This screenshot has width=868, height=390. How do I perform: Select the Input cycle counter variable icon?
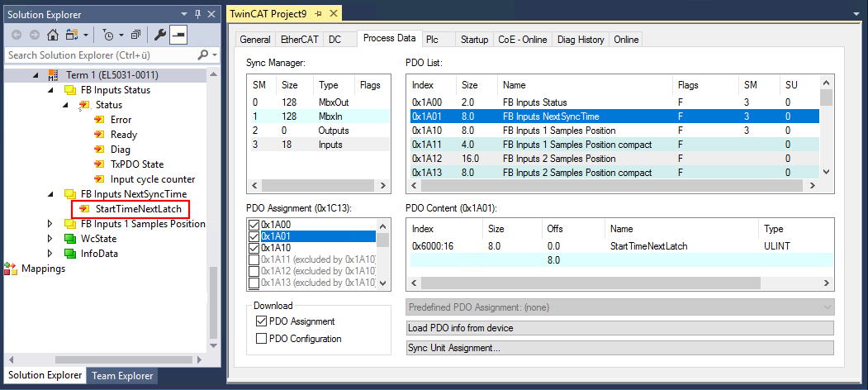(99, 179)
